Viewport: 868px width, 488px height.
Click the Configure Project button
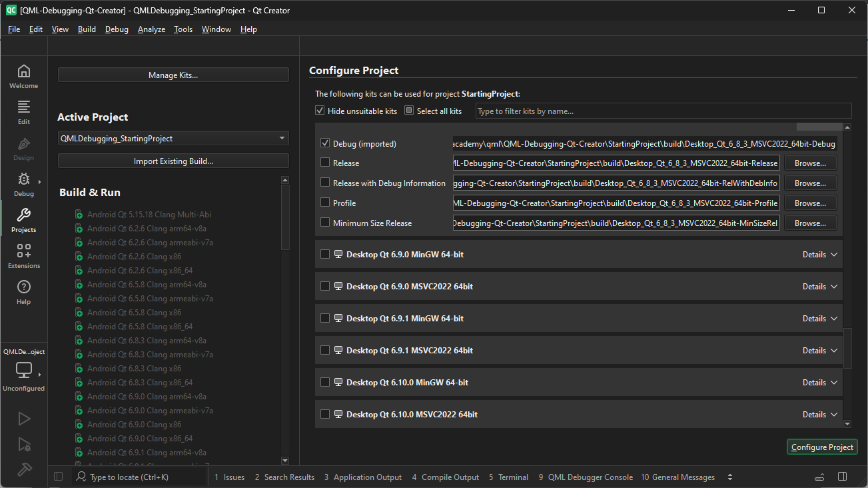click(822, 447)
